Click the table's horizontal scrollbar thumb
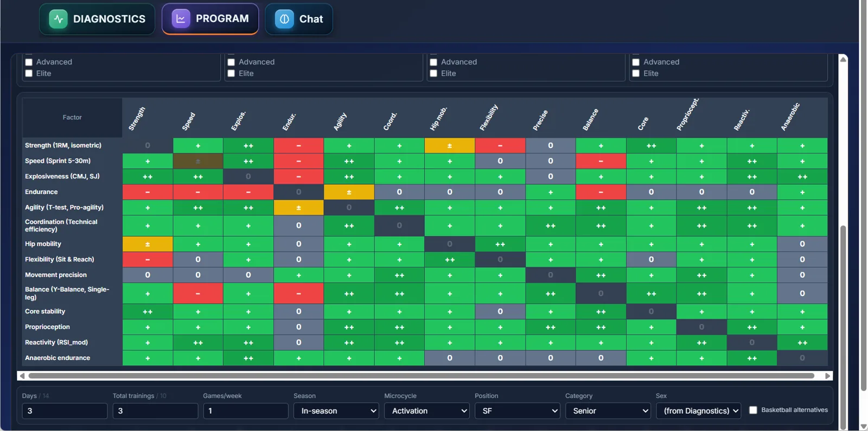 [x=422, y=376]
